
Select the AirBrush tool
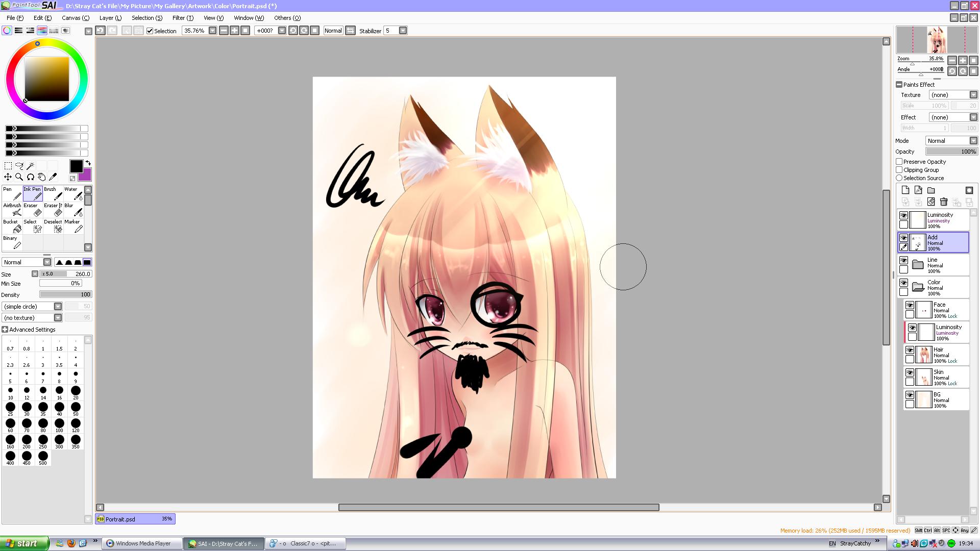(12, 210)
